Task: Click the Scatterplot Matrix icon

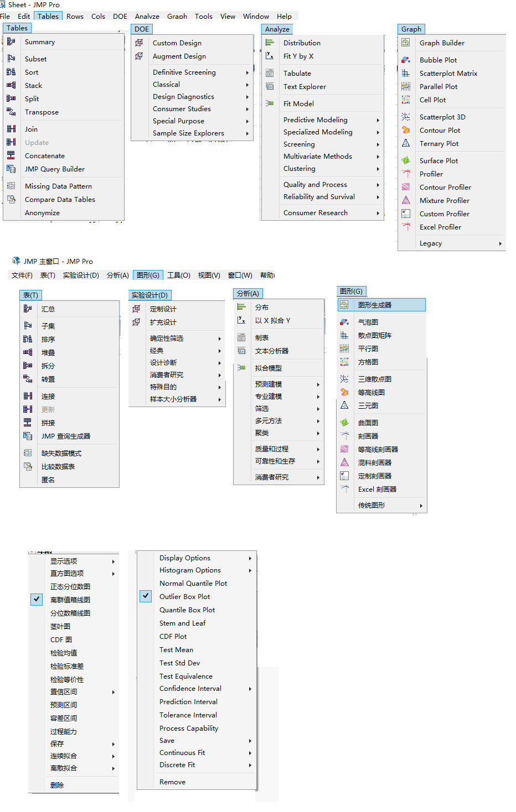Action: [x=406, y=73]
